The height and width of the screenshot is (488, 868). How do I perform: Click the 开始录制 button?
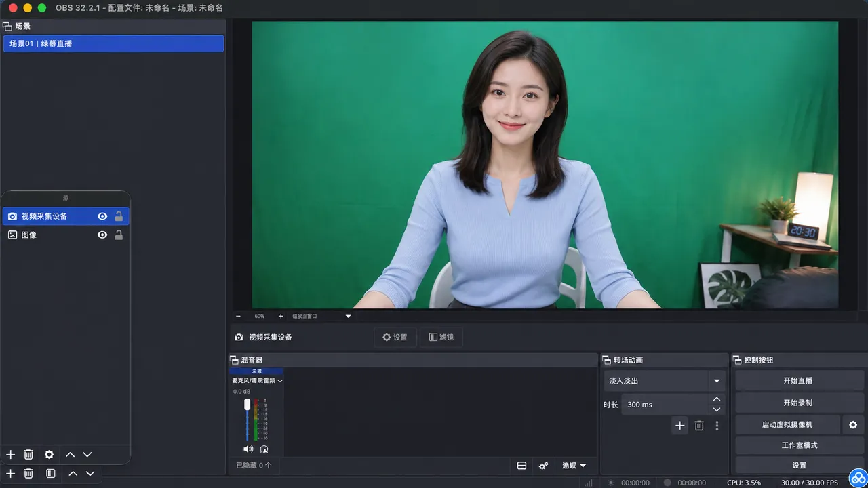click(x=800, y=403)
